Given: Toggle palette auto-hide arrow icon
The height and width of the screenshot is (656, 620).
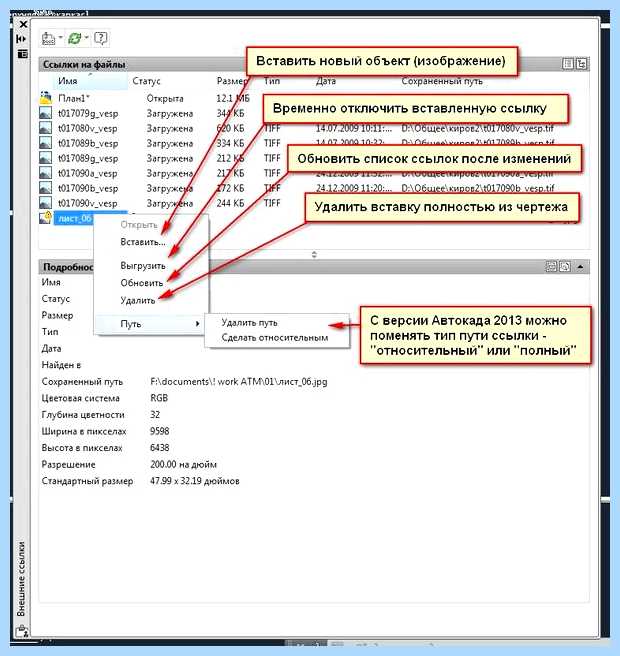Looking at the screenshot, I should 21,39.
